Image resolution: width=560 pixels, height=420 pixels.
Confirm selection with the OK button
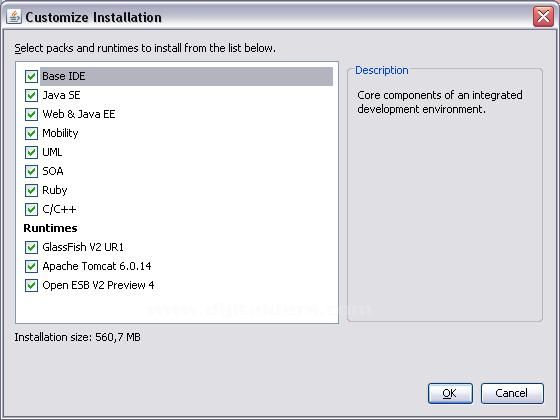[x=450, y=393]
